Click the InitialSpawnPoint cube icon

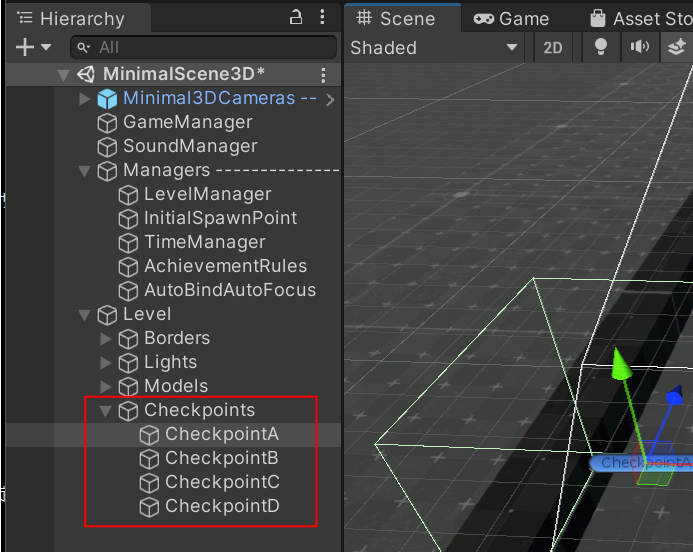click(128, 219)
